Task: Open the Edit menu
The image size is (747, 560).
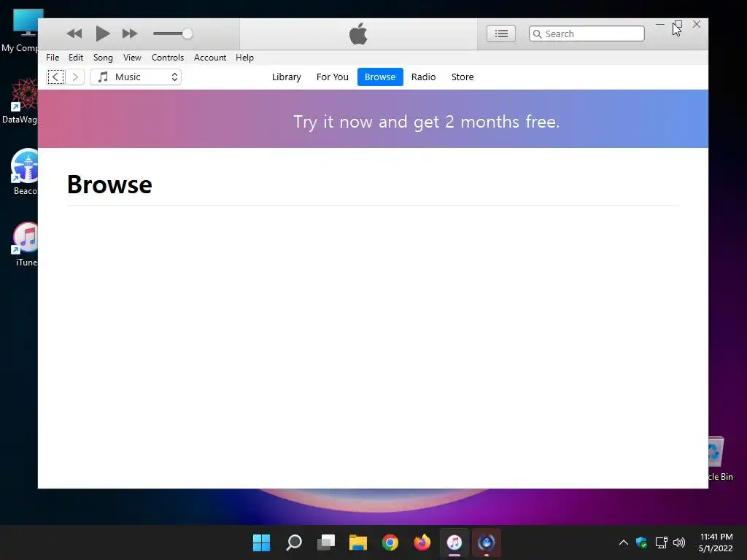Action: pyautogui.click(x=76, y=58)
